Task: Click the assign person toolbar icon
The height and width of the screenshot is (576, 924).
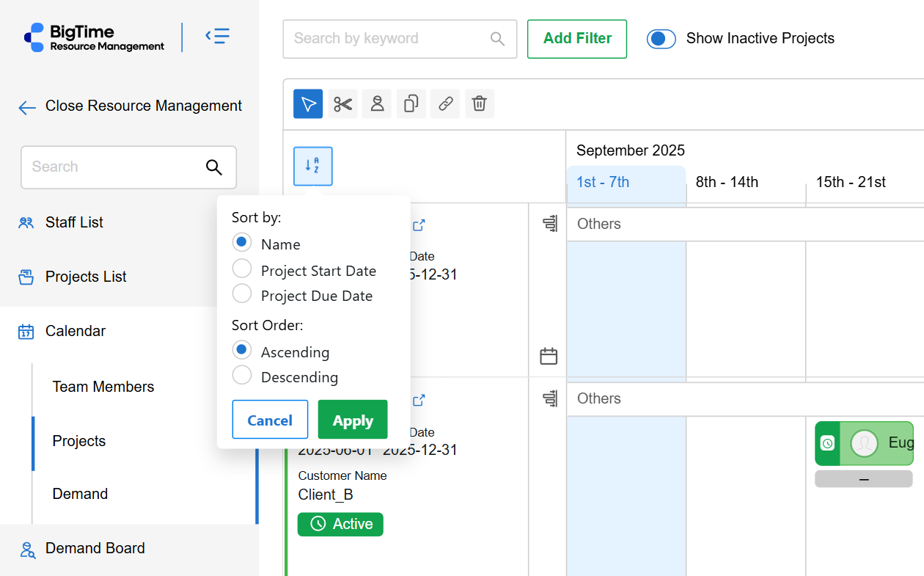Action: pyautogui.click(x=377, y=104)
